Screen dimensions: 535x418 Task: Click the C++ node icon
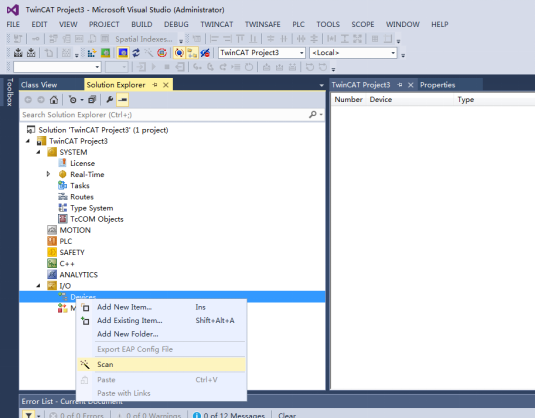(x=52, y=263)
